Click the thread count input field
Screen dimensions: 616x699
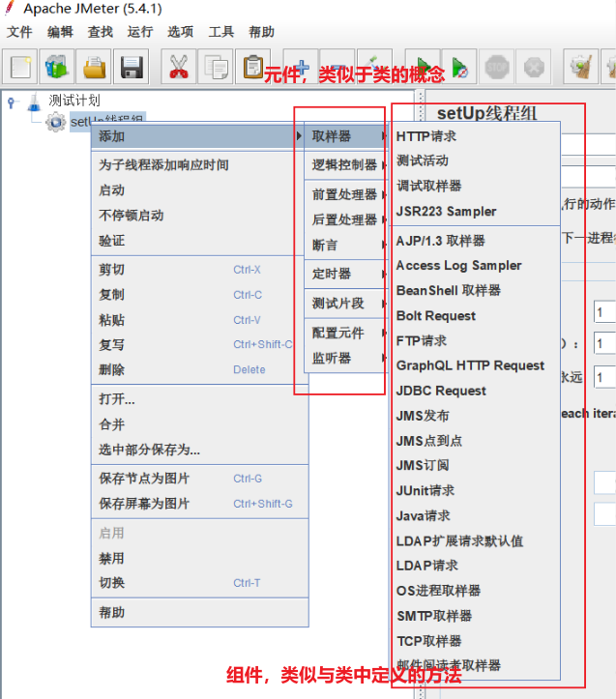(x=604, y=312)
